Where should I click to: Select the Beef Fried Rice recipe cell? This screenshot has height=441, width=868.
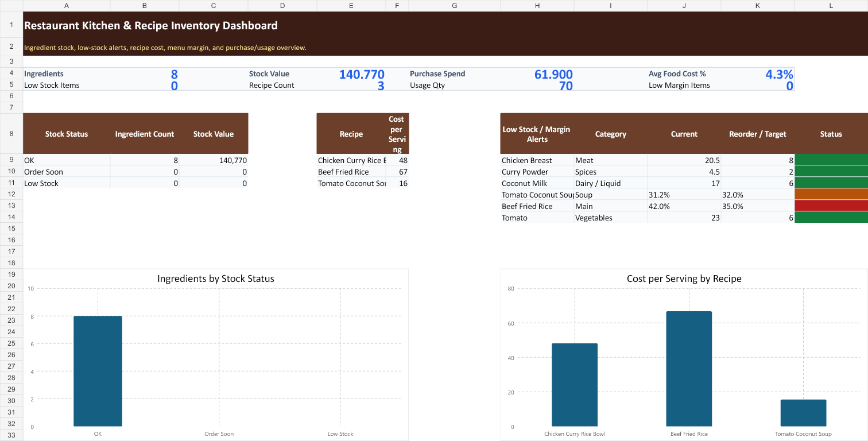click(351, 172)
